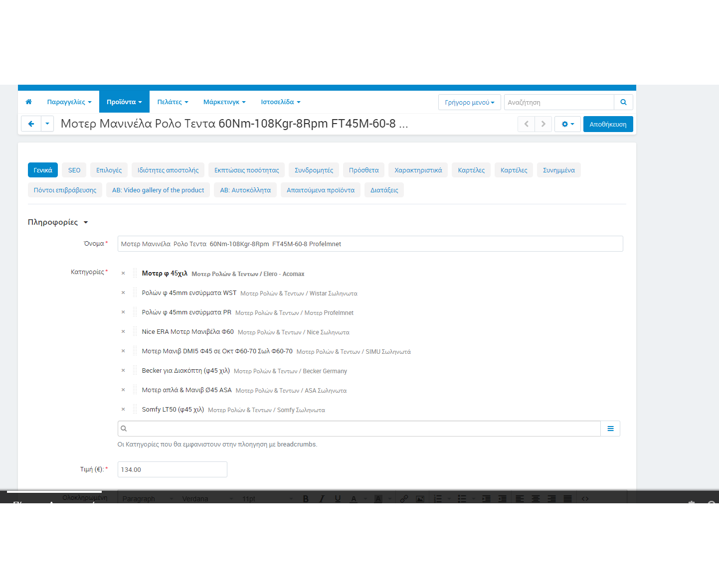Open the category list picker icon

point(610,429)
